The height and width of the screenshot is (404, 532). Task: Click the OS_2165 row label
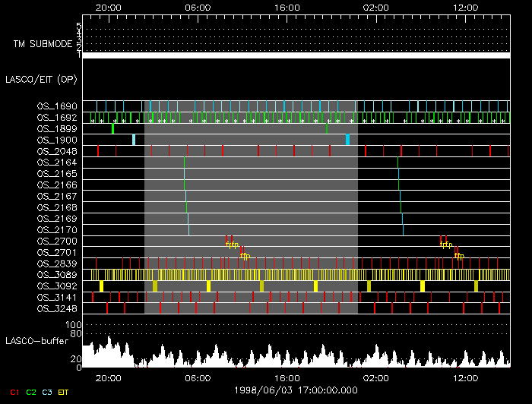(57, 174)
